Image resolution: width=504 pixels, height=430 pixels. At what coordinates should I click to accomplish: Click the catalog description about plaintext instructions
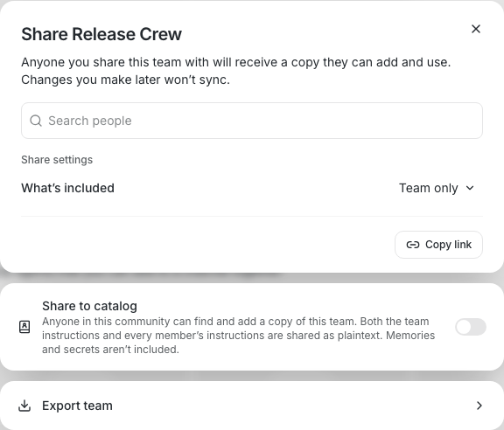pyautogui.click(x=239, y=336)
